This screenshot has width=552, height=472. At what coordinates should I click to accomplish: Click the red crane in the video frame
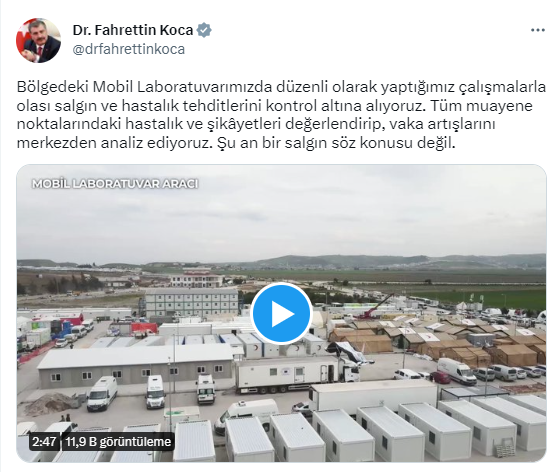(377, 307)
